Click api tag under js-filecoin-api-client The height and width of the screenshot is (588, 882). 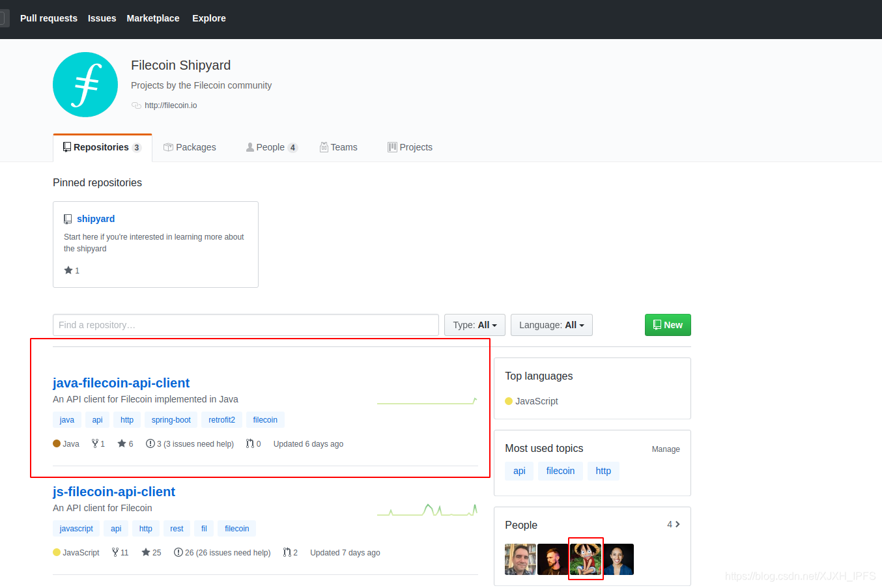pos(116,529)
